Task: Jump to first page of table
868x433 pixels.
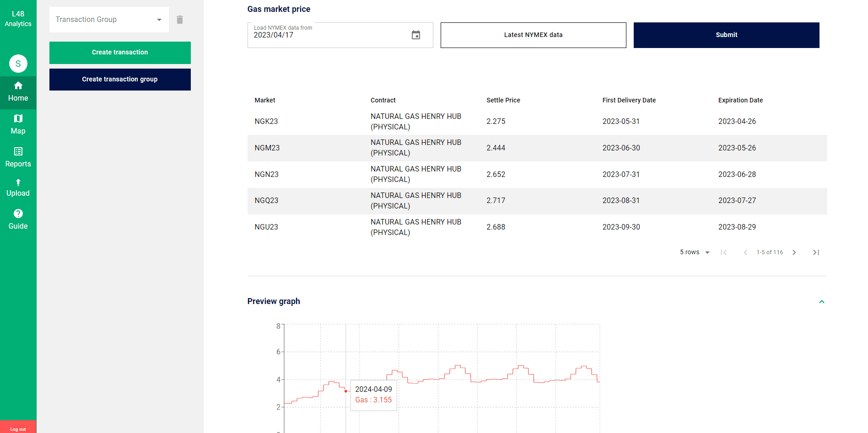Action: 724,252
